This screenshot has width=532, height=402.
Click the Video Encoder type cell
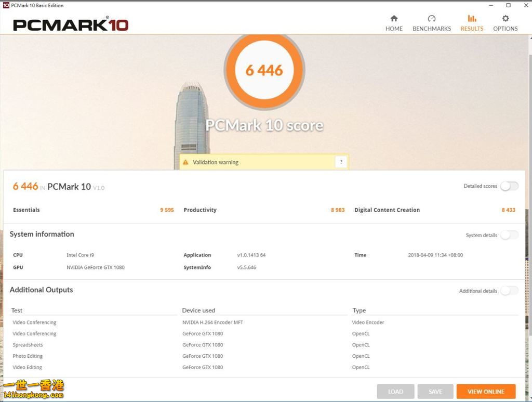[x=368, y=322]
